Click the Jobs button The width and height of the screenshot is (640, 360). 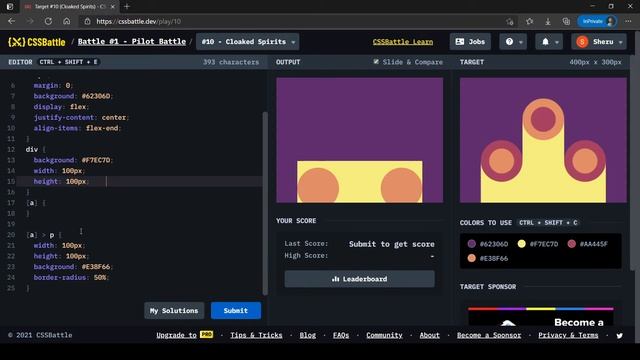click(470, 42)
